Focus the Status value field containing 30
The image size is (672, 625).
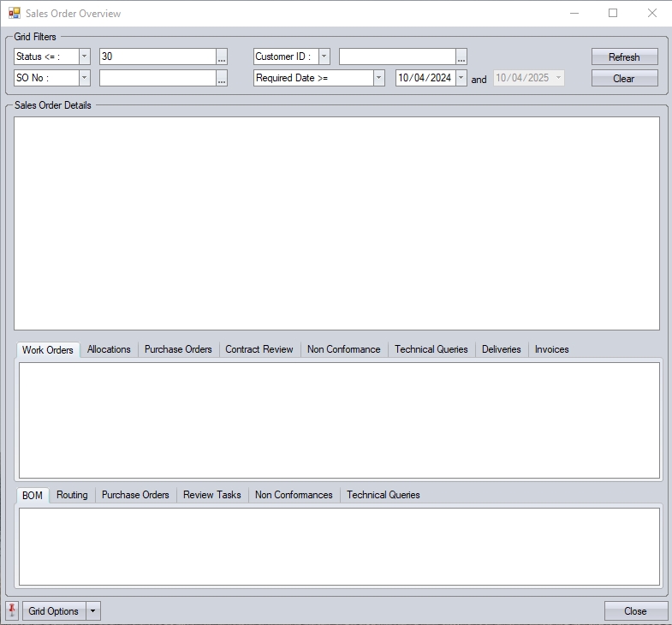(x=158, y=57)
